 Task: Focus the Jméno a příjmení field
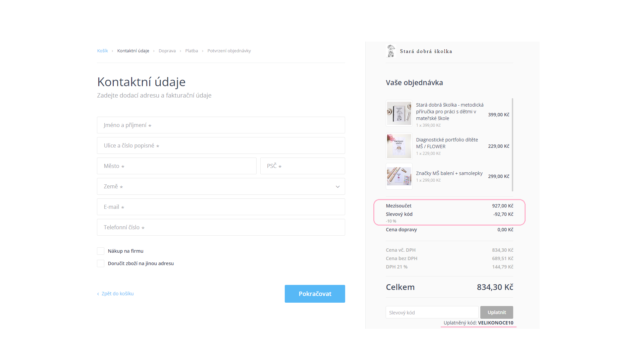(x=221, y=125)
